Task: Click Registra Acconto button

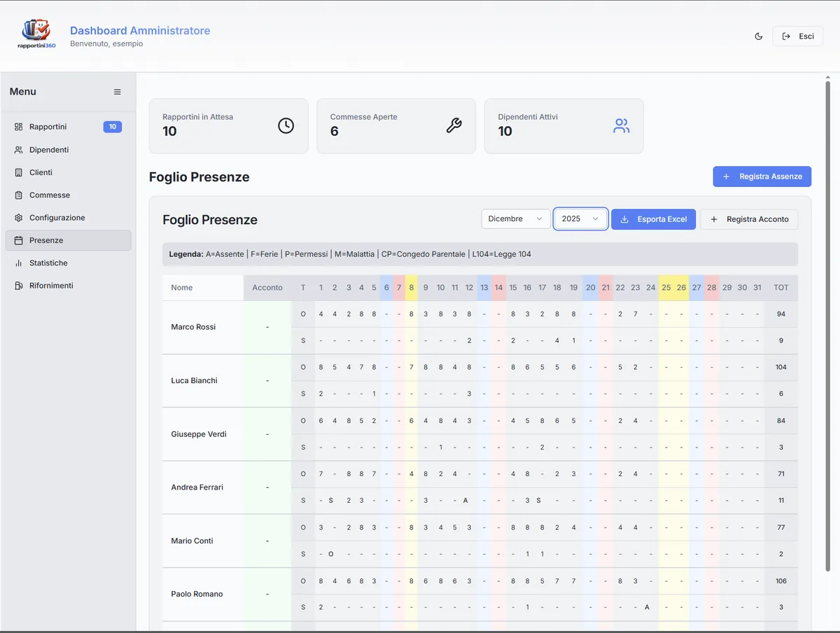Action: (x=749, y=219)
